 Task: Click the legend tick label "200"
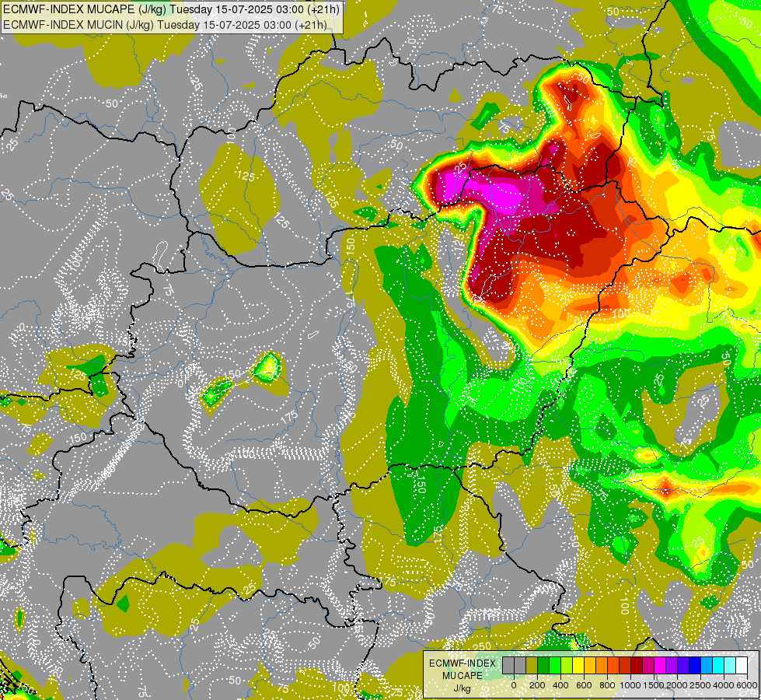[x=537, y=685]
